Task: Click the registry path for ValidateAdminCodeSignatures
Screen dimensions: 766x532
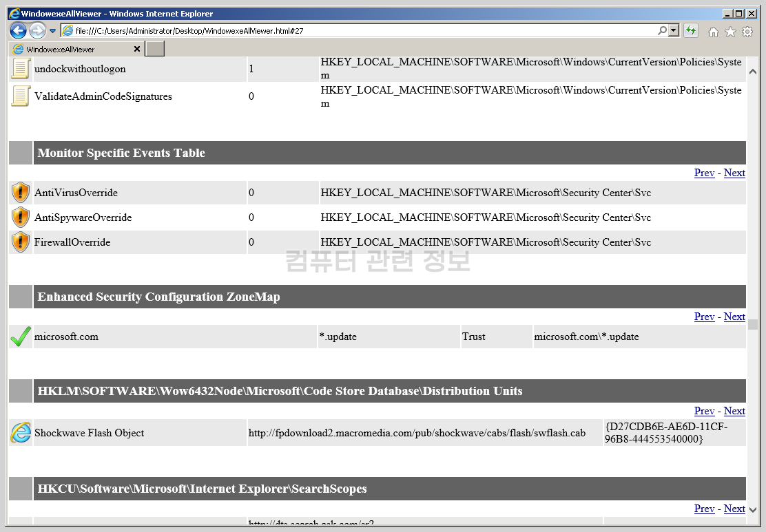Action: click(531, 96)
